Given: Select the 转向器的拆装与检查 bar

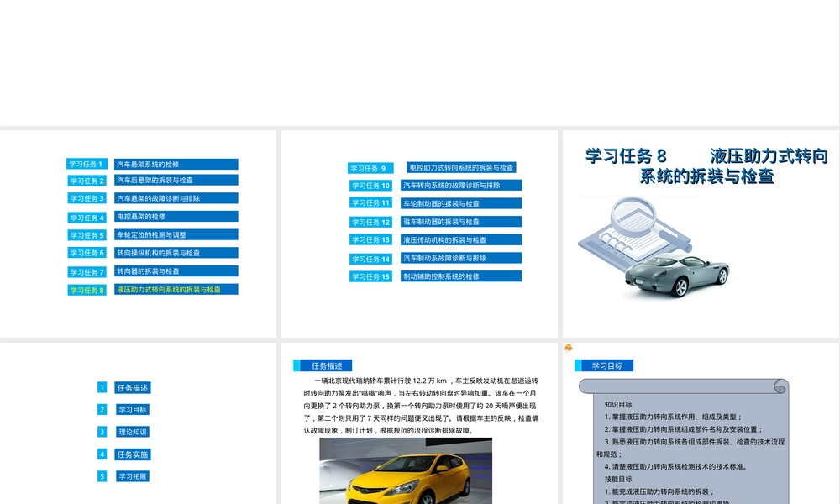Looking at the screenshot, I should 176,271.
